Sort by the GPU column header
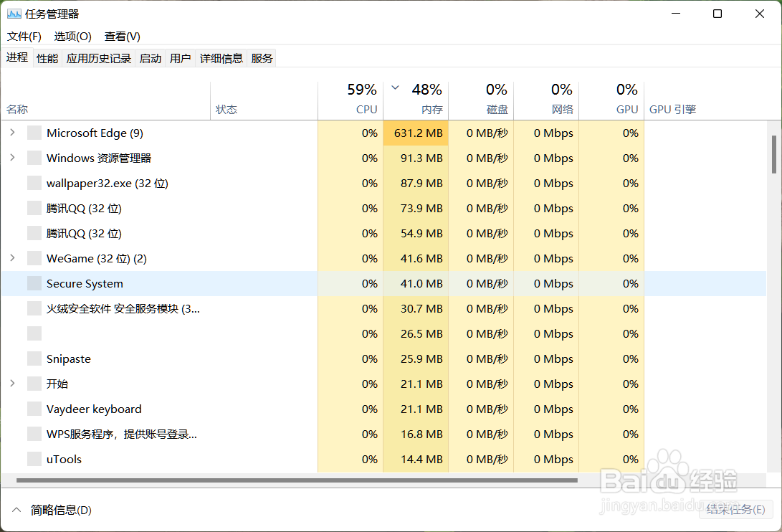 pos(611,101)
